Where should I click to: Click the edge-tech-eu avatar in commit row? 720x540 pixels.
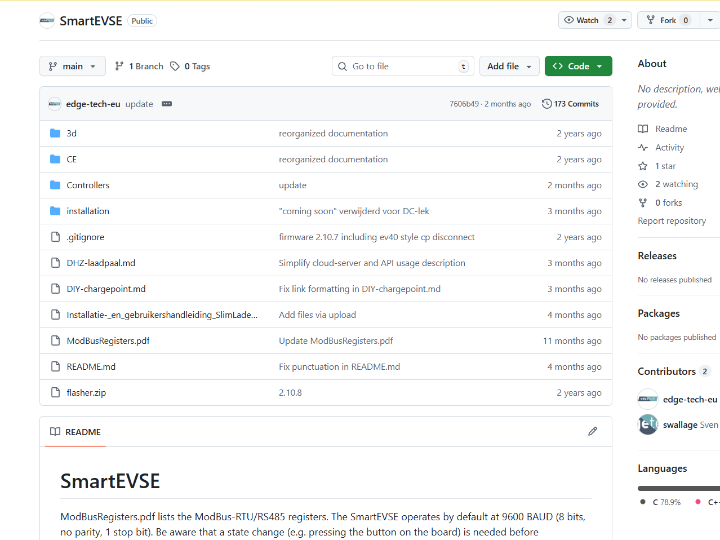pyautogui.click(x=54, y=104)
